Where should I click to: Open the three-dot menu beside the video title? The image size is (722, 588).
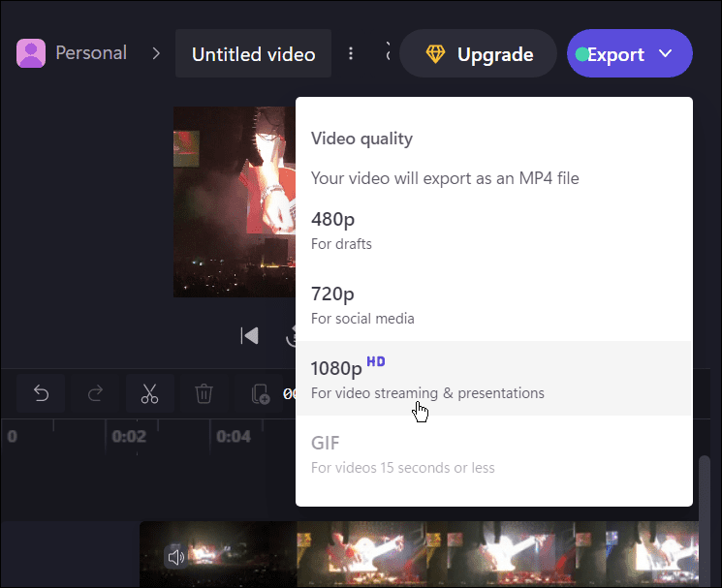(x=351, y=54)
